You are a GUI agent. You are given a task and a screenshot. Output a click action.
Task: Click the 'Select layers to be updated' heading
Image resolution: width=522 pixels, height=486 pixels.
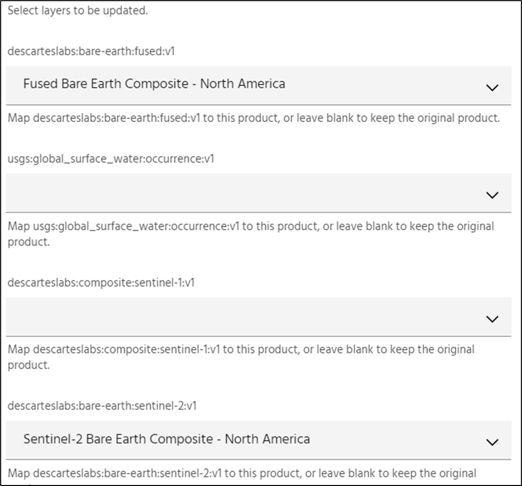(x=77, y=10)
